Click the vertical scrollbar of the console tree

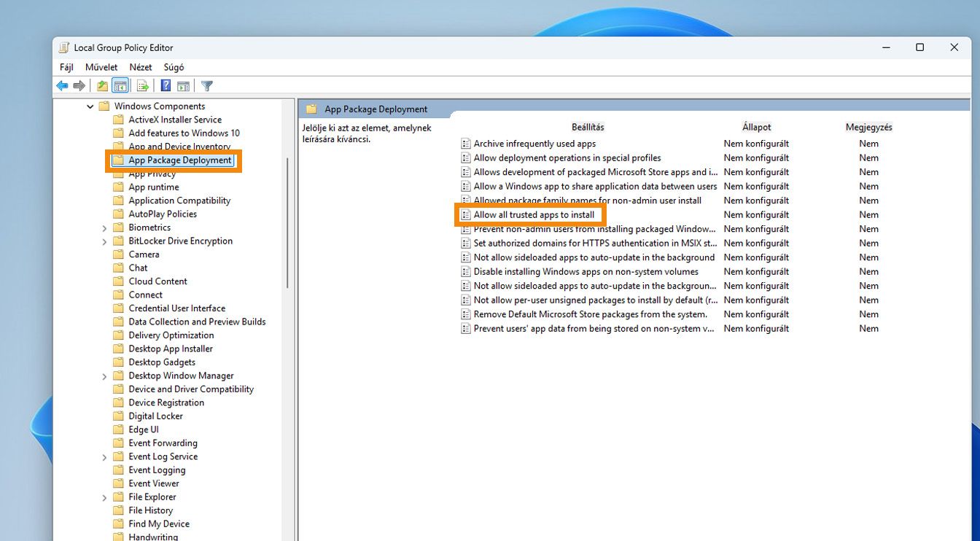click(x=287, y=222)
